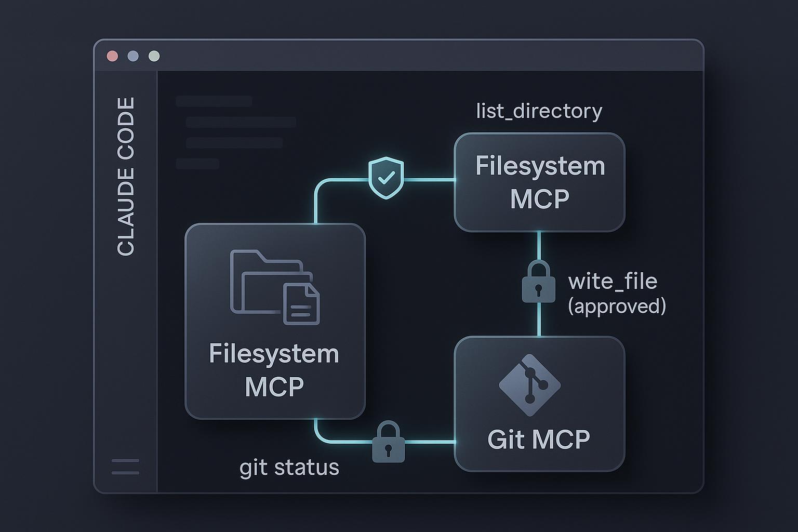798x532 pixels.
Task: Expand the top-right Filesystem MCP node
Action: pyautogui.click(x=540, y=182)
